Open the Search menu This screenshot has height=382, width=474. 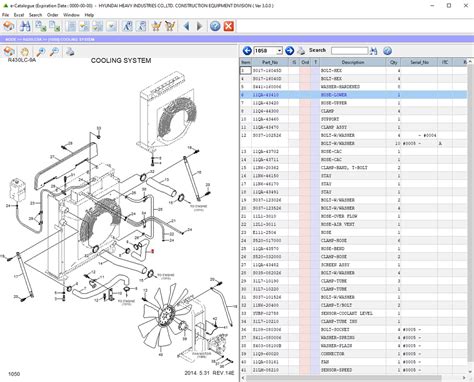tap(35, 15)
